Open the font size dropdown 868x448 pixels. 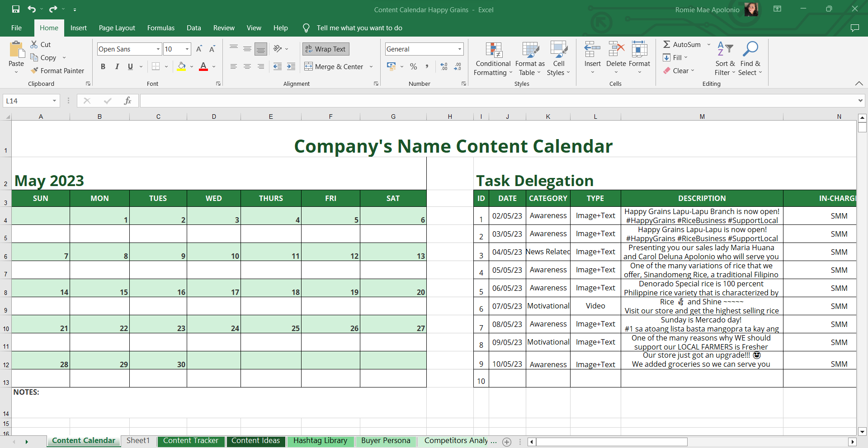[x=187, y=49]
